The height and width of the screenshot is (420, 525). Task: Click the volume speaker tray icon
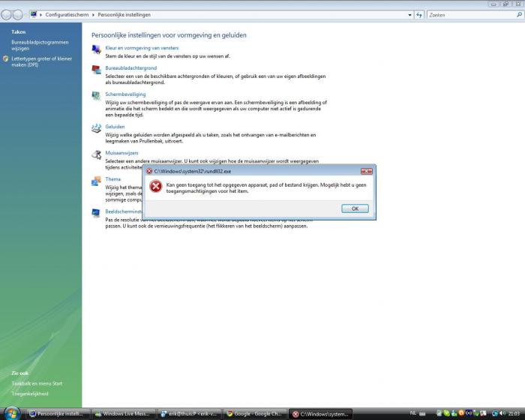[502, 414]
